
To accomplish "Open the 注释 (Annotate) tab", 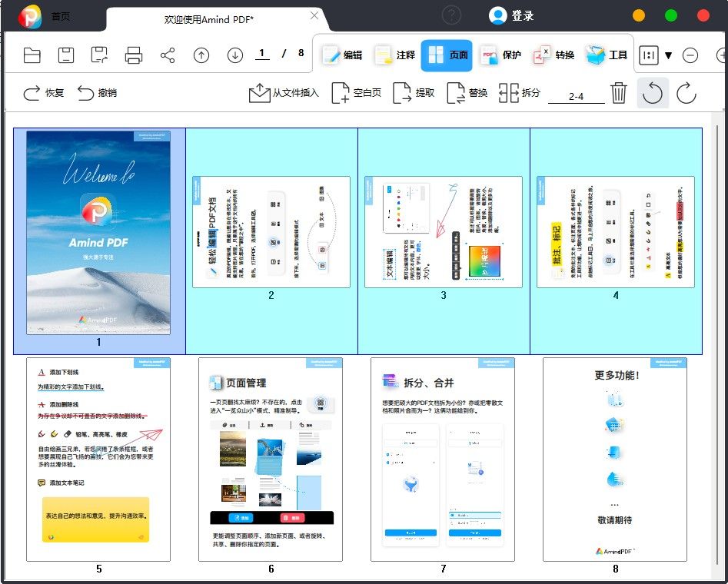I will (395, 55).
